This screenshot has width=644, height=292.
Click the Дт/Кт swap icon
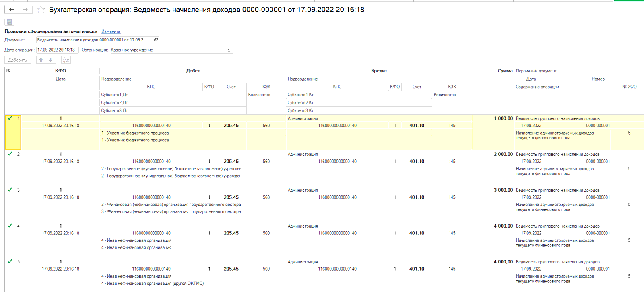point(66,60)
